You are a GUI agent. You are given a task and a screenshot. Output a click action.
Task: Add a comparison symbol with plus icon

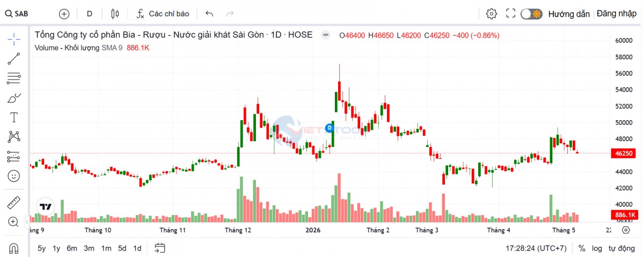(x=64, y=13)
